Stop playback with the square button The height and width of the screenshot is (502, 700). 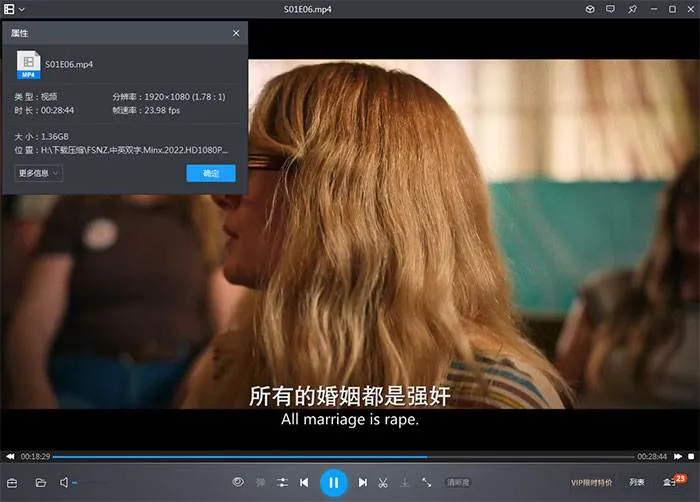coord(691,456)
